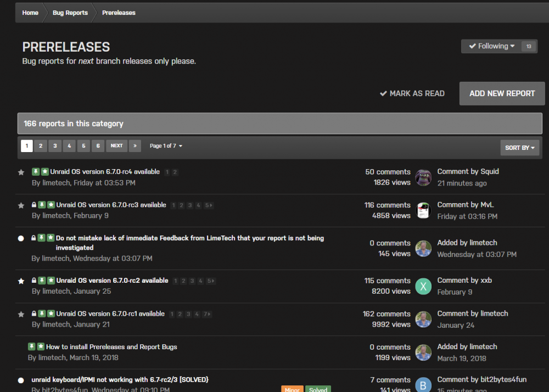
Task: Click 166 reports in this category bar
Action: [280, 124]
